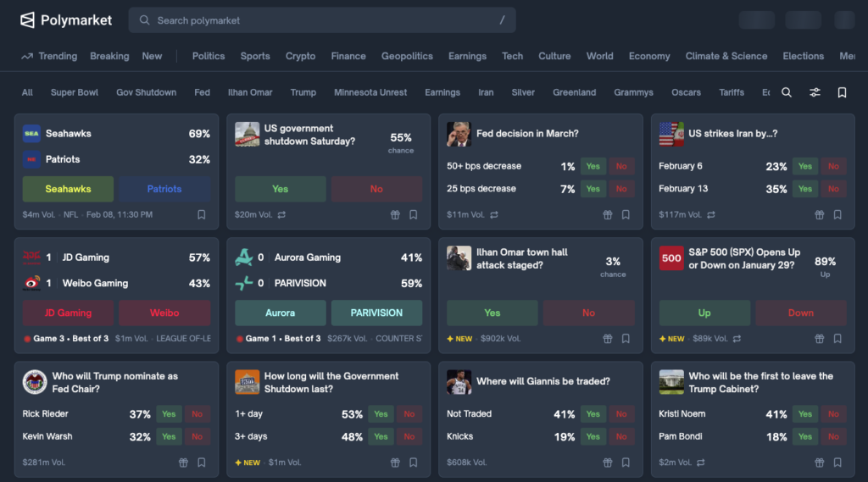Image resolution: width=868 pixels, height=482 pixels.
Task: Open the Trending category tab
Action: [49, 56]
